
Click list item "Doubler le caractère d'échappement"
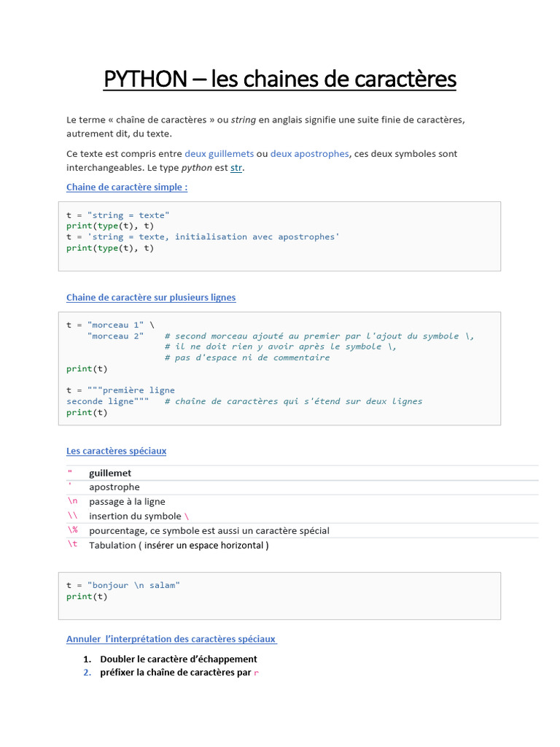click(x=179, y=659)
